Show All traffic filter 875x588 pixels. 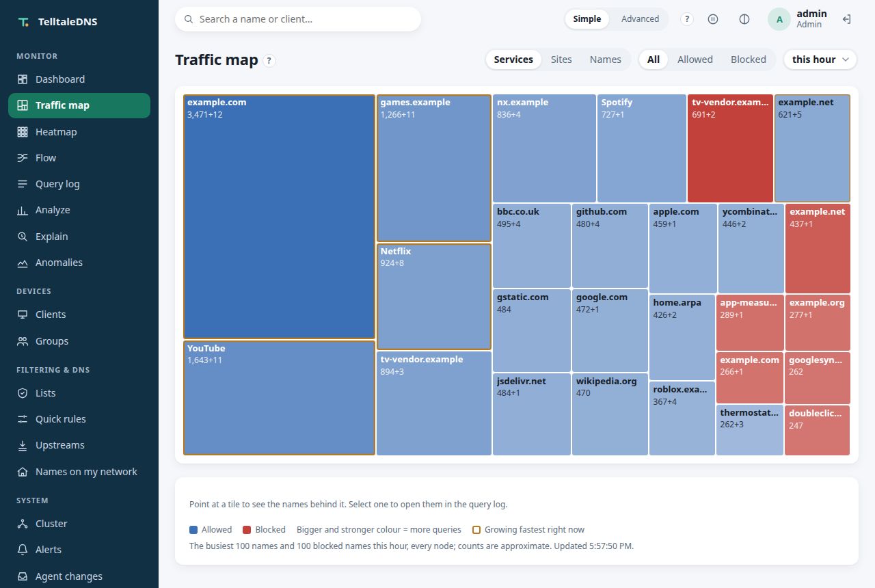654,59
